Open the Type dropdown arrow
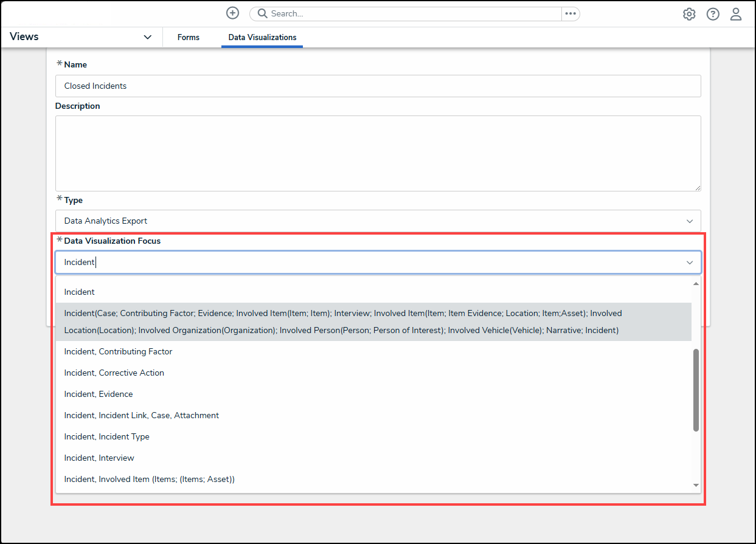Image resolution: width=756 pixels, height=544 pixels. point(690,221)
